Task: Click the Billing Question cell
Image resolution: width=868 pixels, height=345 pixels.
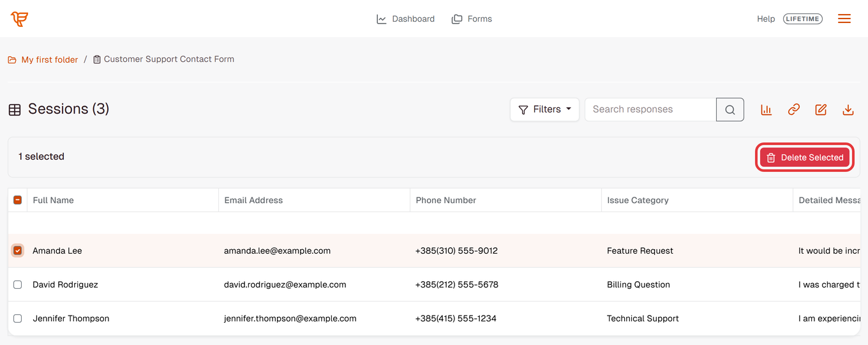Action: (x=638, y=284)
